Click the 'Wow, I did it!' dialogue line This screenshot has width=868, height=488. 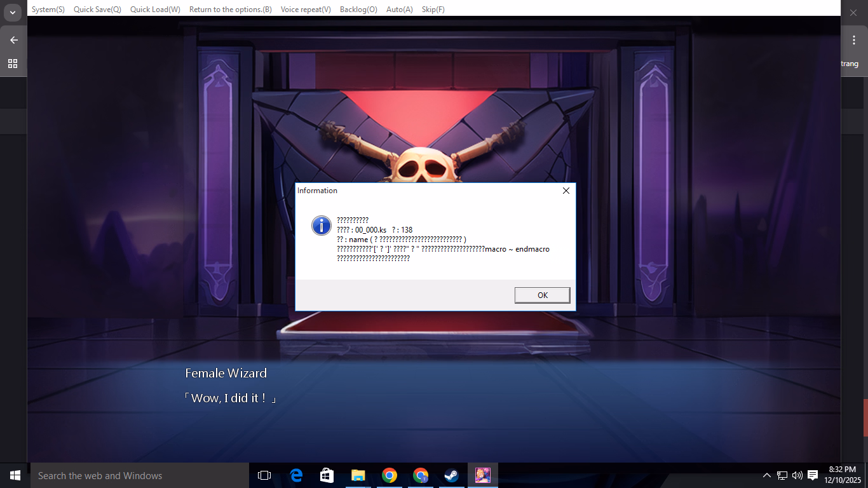pyautogui.click(x=230, y=398)
